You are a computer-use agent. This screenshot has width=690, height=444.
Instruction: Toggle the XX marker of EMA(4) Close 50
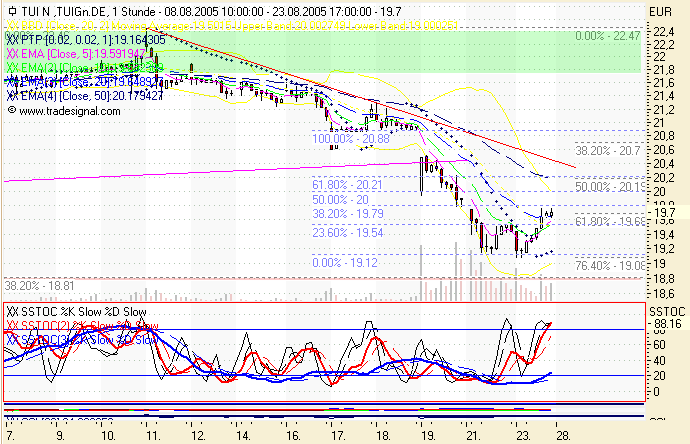(13, 95)
